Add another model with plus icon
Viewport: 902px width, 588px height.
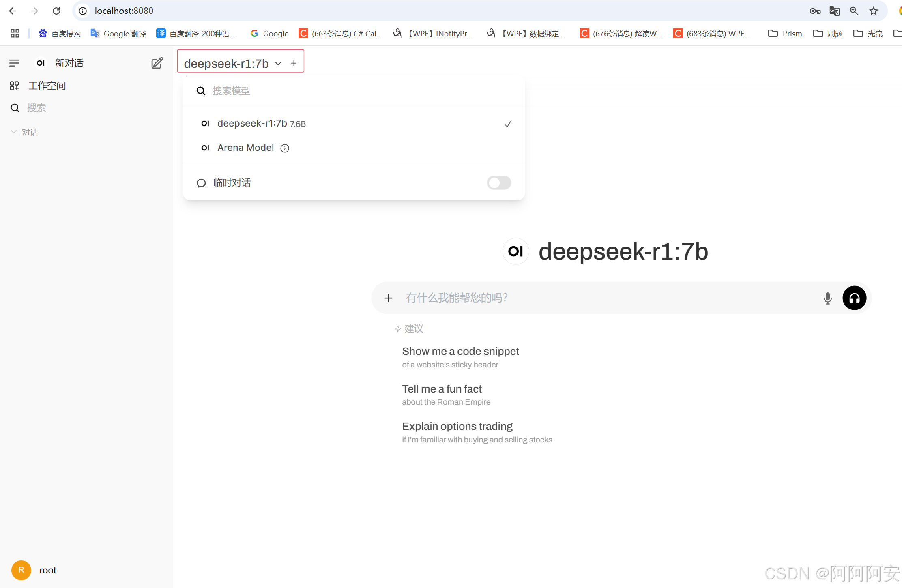click(x=294, y=64)
